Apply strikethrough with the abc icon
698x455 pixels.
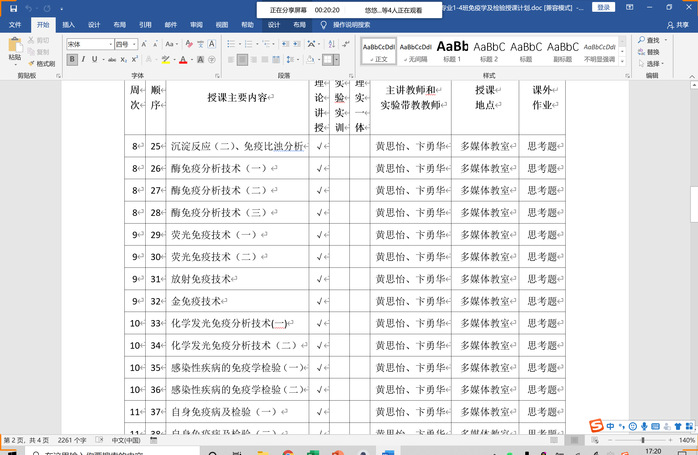coord(111,60)
